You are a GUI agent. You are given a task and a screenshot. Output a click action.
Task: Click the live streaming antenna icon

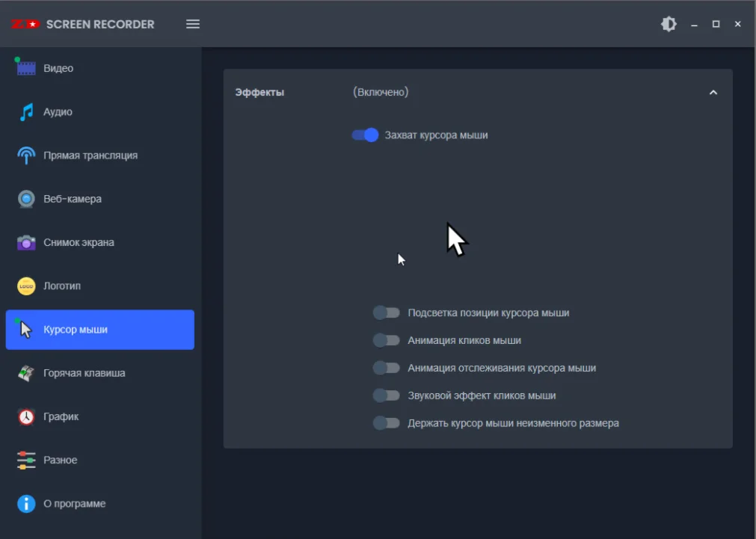tap(26, 155)
